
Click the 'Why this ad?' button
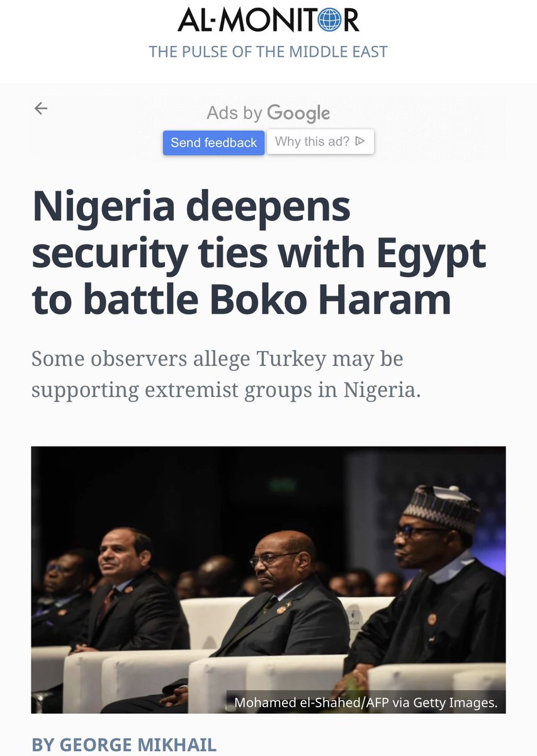[x=320, y=142]
